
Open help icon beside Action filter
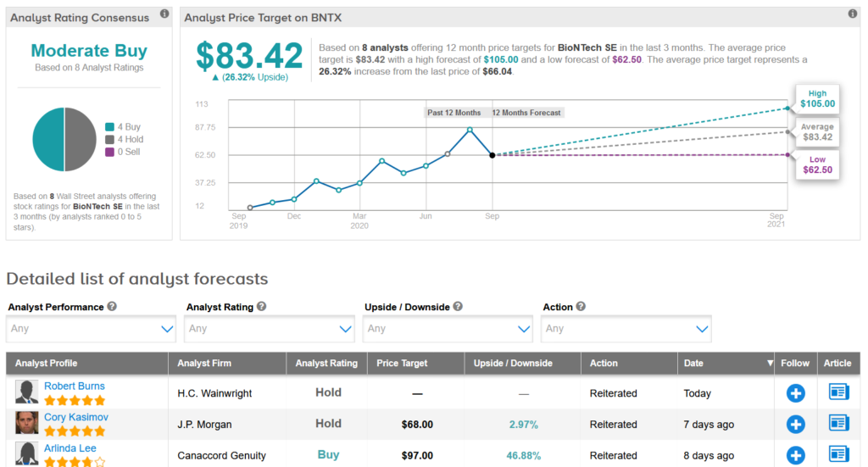point(581,306)
